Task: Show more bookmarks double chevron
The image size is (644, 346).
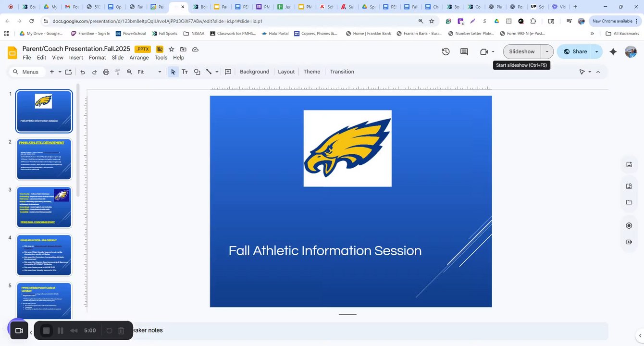Action: 592,34
